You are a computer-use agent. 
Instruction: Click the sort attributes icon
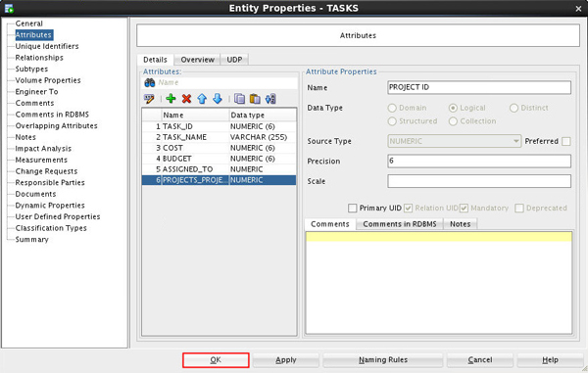270,99
